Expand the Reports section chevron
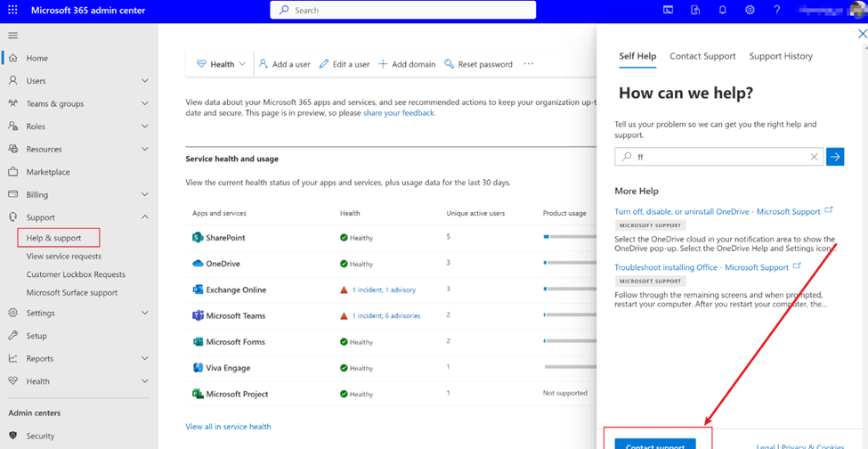The width and height of the screenshot is (868, 449). pyautogui.click(x=144, y=358)
